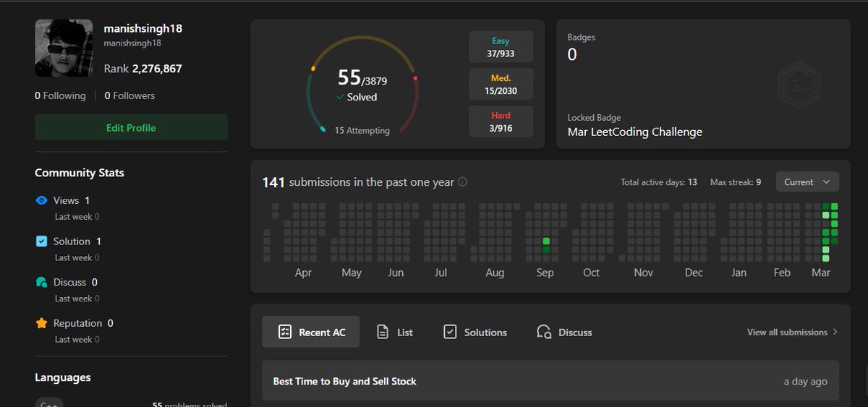Click the a day ago timestamp
The image size is (868, 407).
click(x=805, y=381)
